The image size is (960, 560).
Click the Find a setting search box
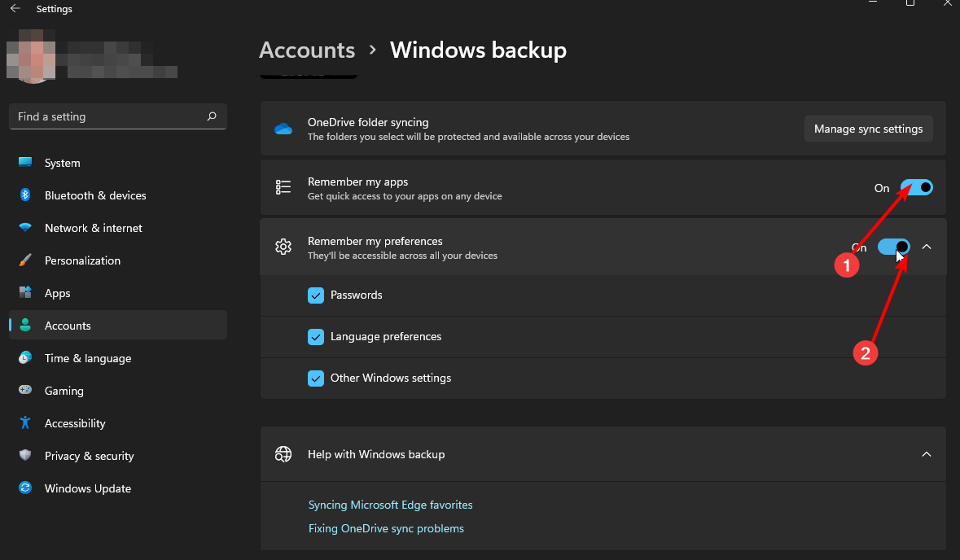coord(117,116)
